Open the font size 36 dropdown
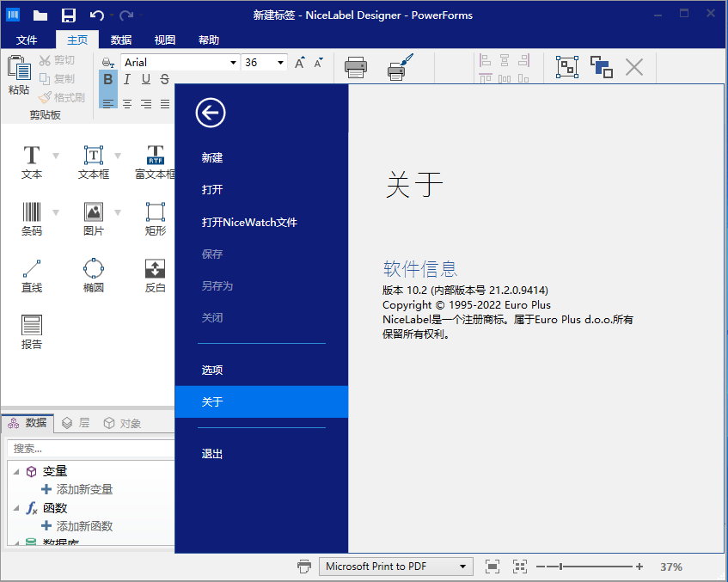Screen dimensions: 728x582 pyautogui.click(x=280, y=63)
